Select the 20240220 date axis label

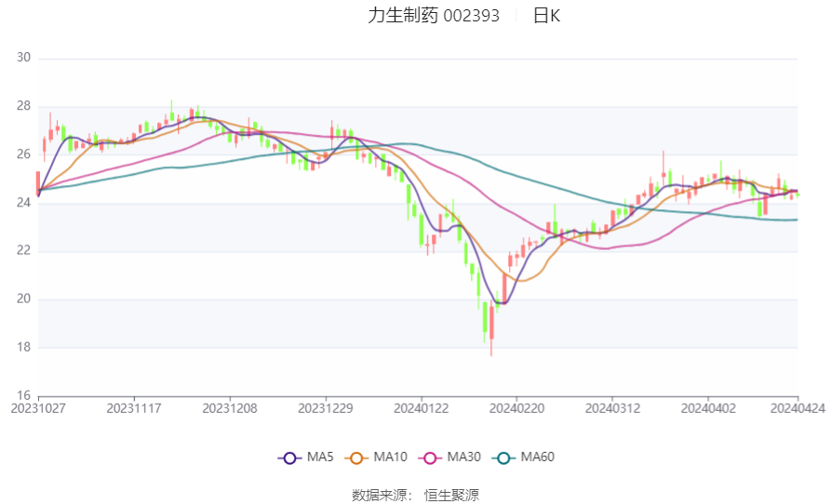(516, 408)
